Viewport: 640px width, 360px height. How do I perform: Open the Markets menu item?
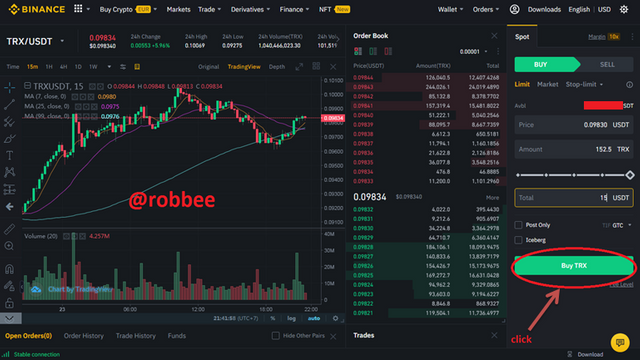point(178,9)
